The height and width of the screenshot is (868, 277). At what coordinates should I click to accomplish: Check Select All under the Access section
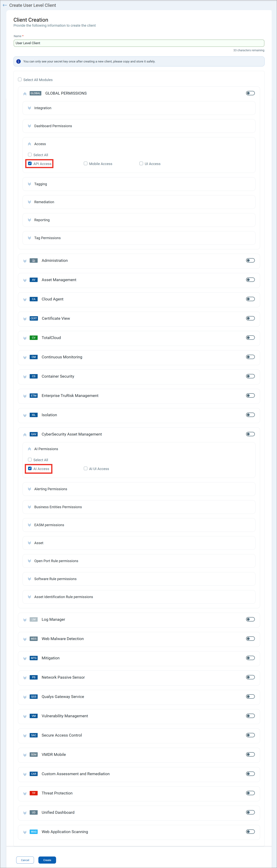[x=30, y=155]
